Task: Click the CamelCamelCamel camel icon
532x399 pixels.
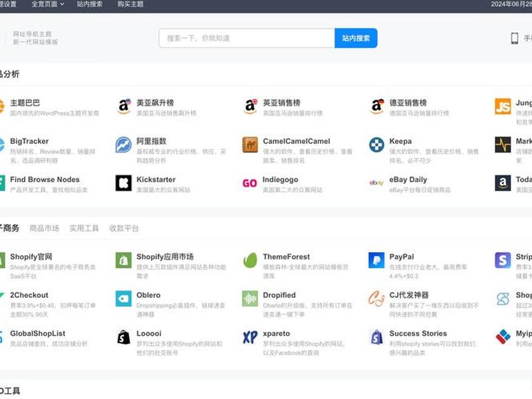Action: tap(250, 145)
